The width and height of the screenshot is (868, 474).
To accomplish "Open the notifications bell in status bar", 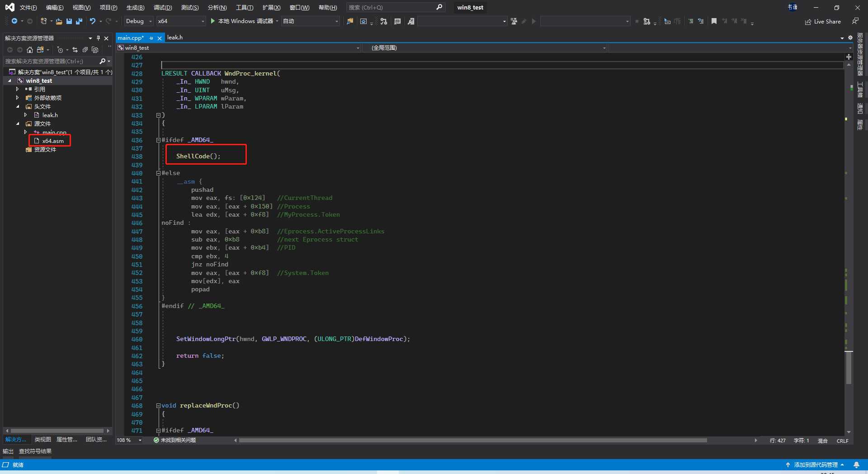I will (856, 465).
